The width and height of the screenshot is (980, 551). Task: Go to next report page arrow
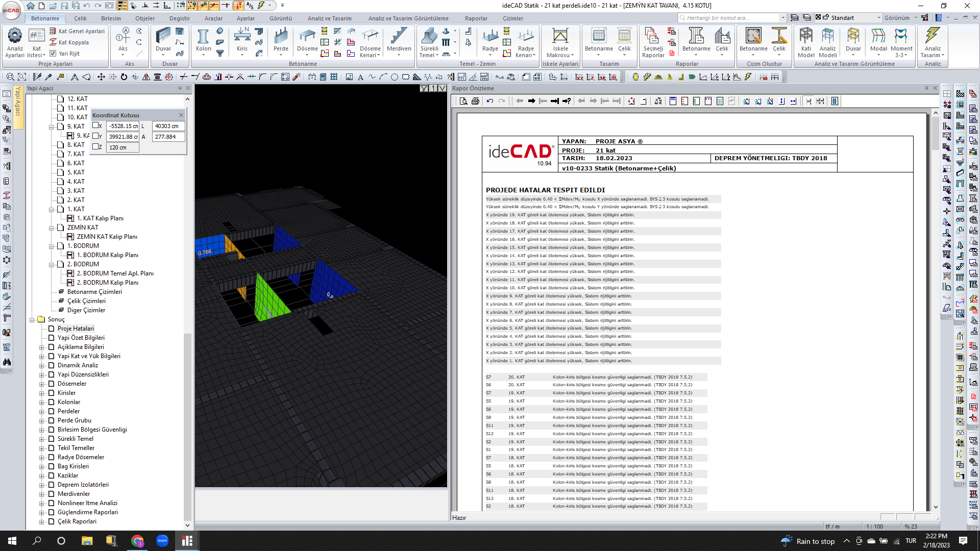coord(531,101)
